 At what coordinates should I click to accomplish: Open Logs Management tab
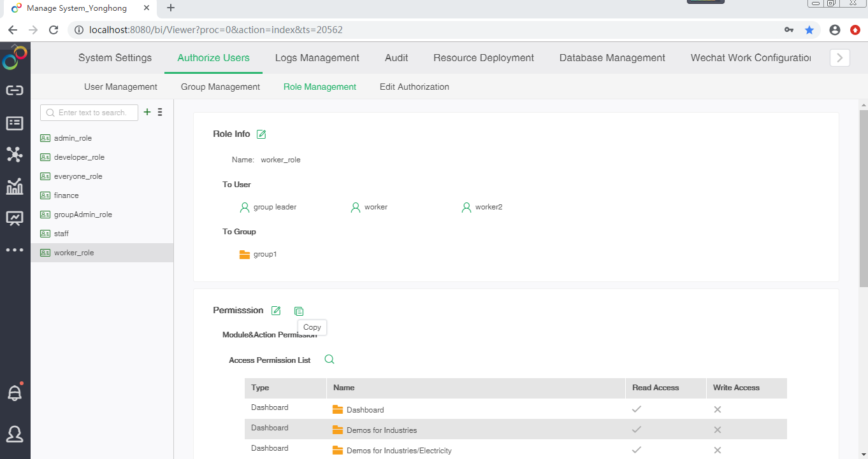point(317,58)
